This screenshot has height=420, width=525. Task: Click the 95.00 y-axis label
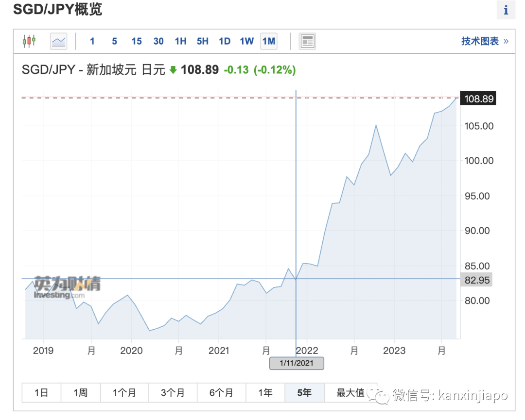coord(477,196)
